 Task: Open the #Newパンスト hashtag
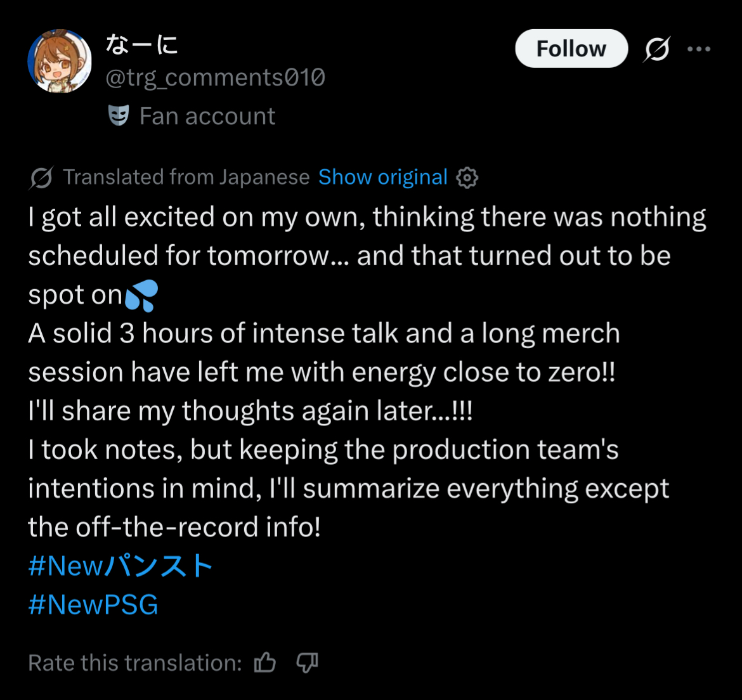(x=120, y=566)
